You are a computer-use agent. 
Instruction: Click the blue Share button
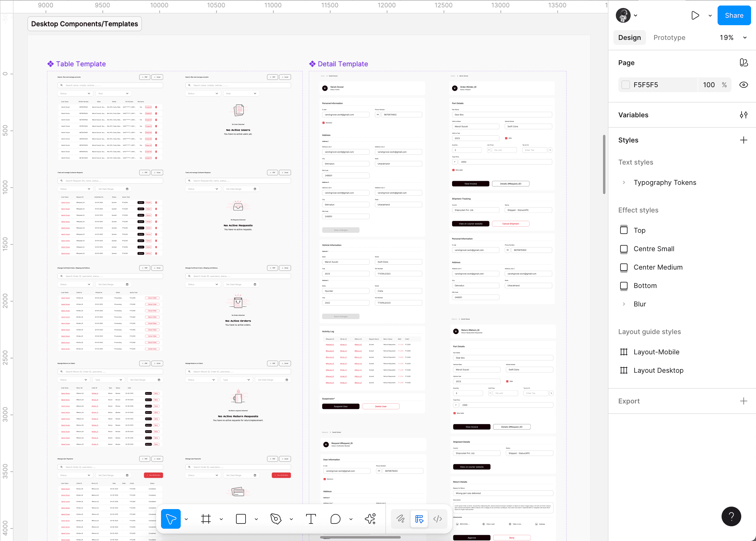click(734, 15)
